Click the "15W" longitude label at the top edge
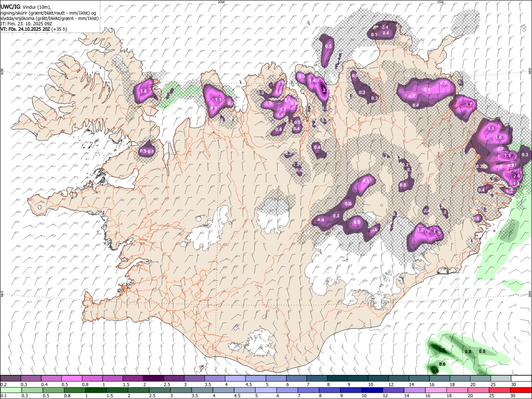 click(440, 2)
